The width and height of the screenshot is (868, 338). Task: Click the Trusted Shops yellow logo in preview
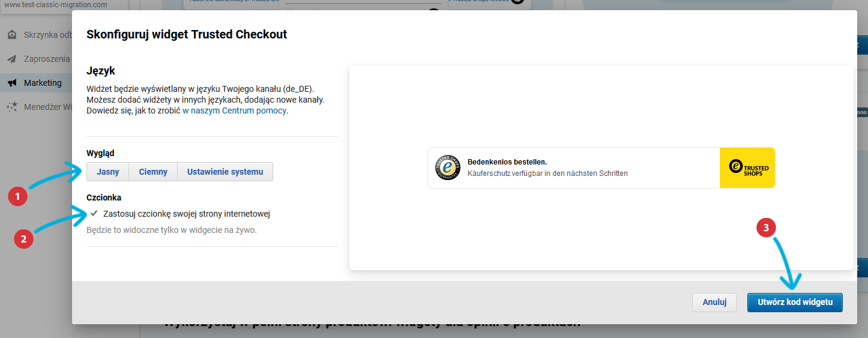pyautogui.click(x=747, y=167)
